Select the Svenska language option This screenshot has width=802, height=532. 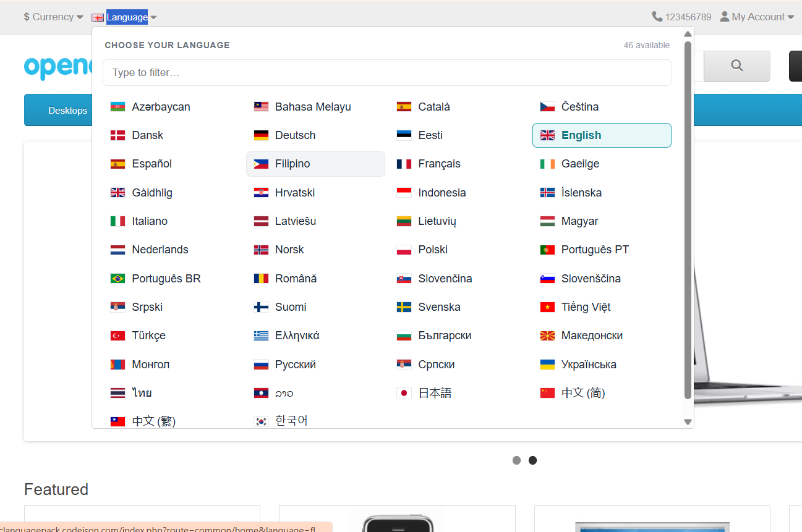tap(440, 306)
